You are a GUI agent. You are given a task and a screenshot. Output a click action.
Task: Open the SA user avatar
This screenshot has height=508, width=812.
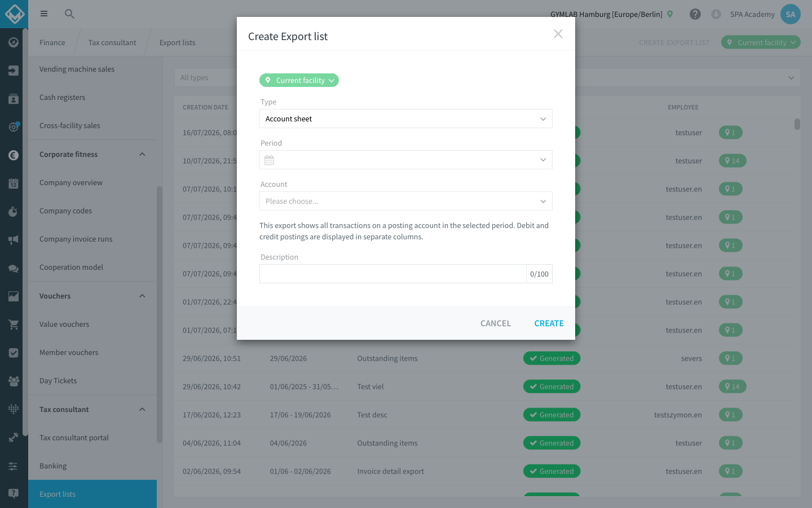pyautogui.click(x=791, y=14)
